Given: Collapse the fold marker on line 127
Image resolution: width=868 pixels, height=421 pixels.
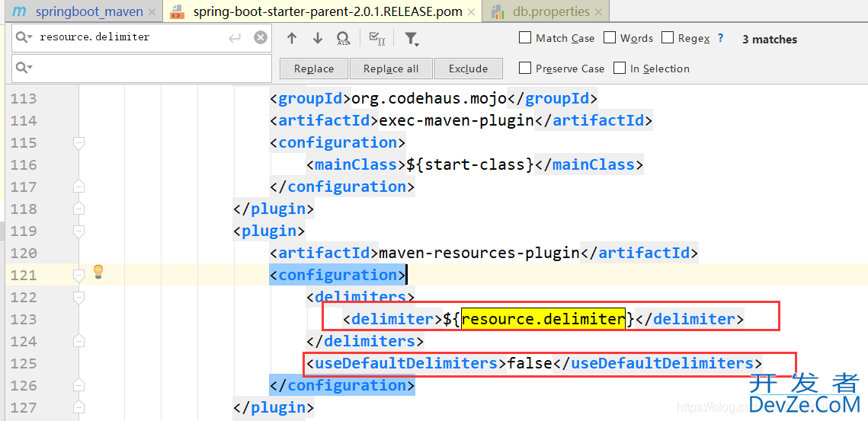Looking at the screenshot, I should (78, 407).
